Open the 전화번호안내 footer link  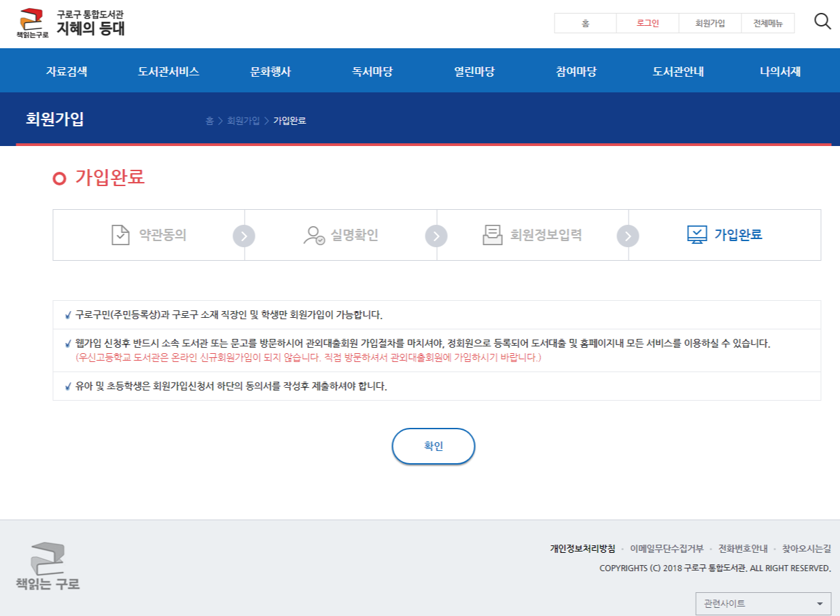coord(743,549)
